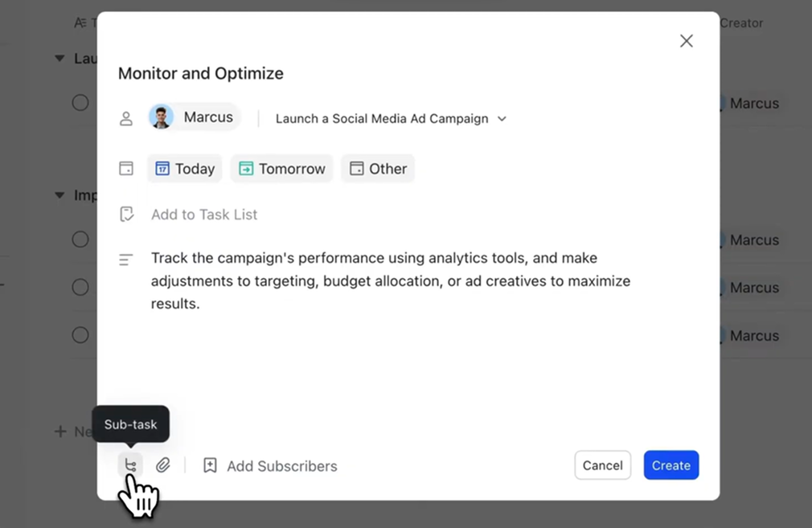Click the assignee person icon

click(126, 118)
